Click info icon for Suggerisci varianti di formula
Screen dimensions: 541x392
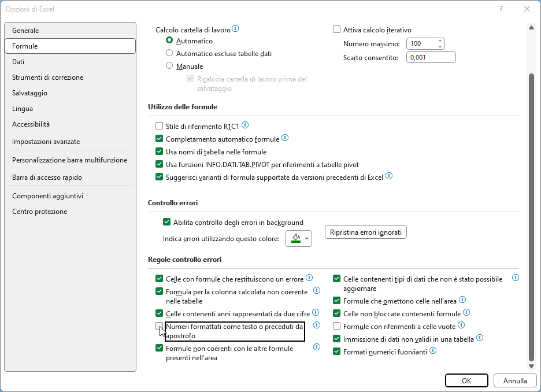click(x=389, y=176)
